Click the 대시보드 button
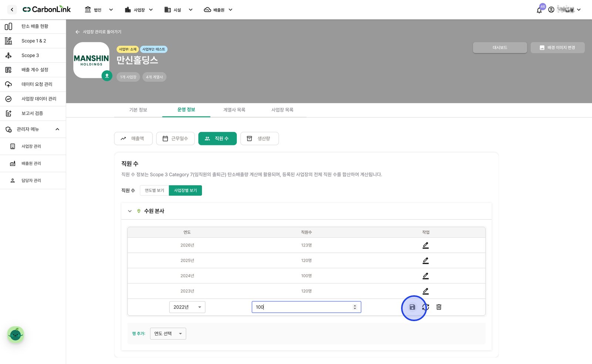 (x=500, y=48)
